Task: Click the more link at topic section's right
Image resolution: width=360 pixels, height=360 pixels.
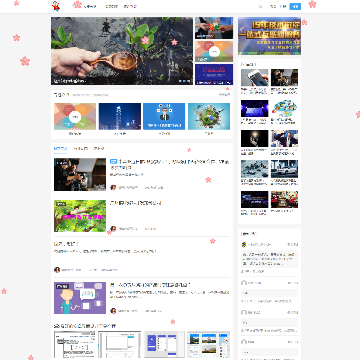Action: (x=224, y=95)
